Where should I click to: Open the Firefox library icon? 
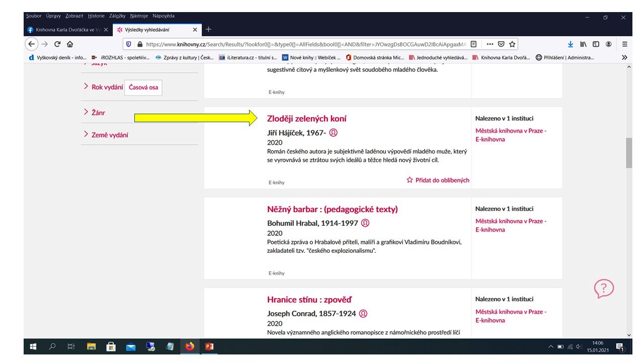click(x=583, y=44)
